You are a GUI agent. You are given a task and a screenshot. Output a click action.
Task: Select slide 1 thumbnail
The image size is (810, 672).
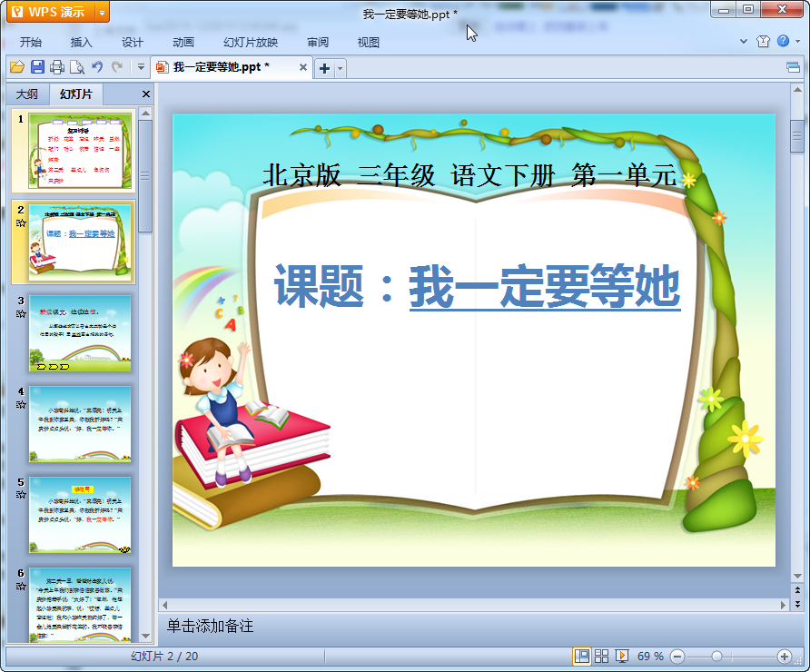coord(80,151)
